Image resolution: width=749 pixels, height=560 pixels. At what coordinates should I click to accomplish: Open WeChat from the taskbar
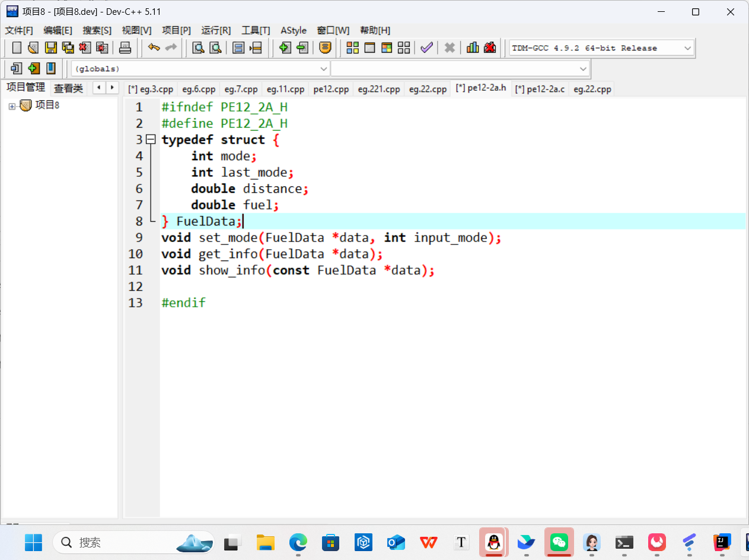click(559, 542)
